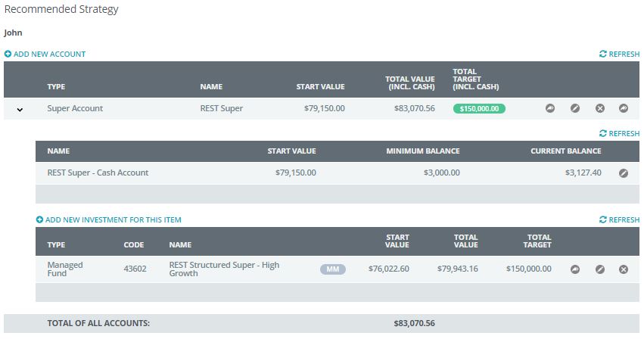Click the delete X icon for Super Account row
This screenshot has width=644, height=339.
click(600, 108)
